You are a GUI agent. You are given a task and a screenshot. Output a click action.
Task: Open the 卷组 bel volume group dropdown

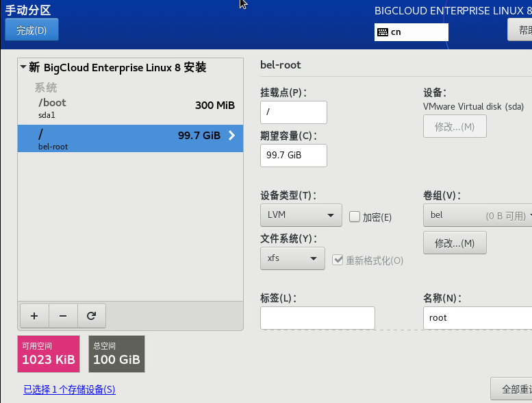477,215
